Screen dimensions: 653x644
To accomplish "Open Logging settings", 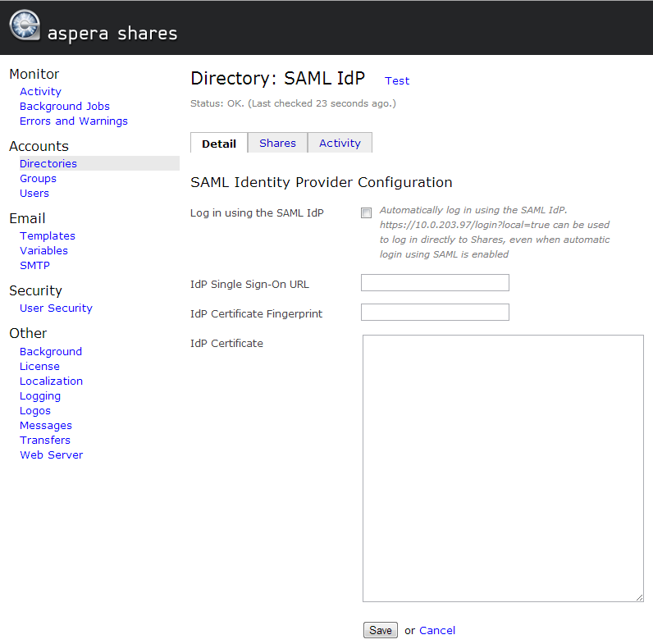I will [x=40, y=395].
